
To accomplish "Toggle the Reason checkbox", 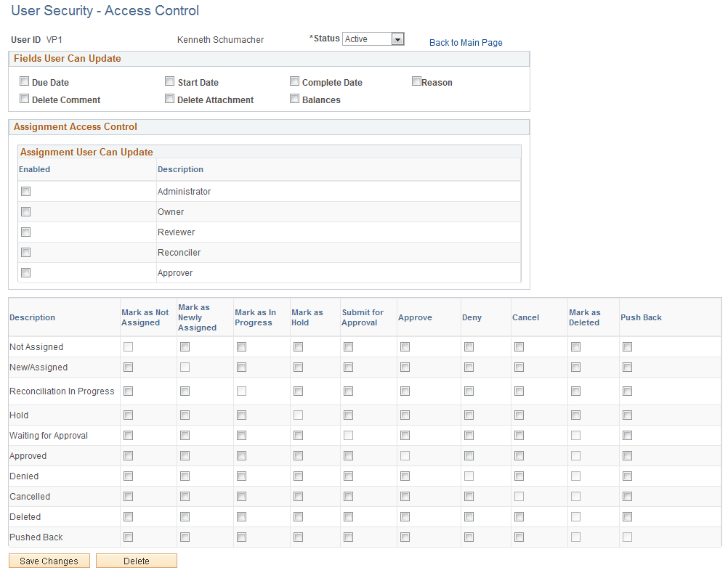I will (416, 81).
